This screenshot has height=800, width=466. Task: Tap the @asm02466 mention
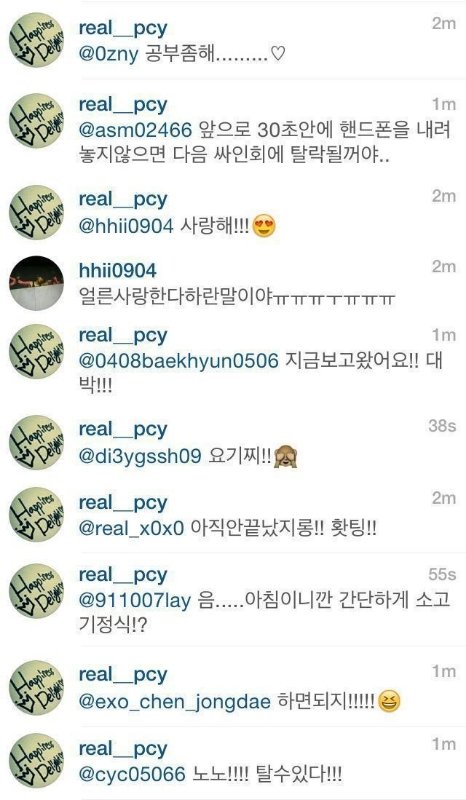[x=135, y=130]
